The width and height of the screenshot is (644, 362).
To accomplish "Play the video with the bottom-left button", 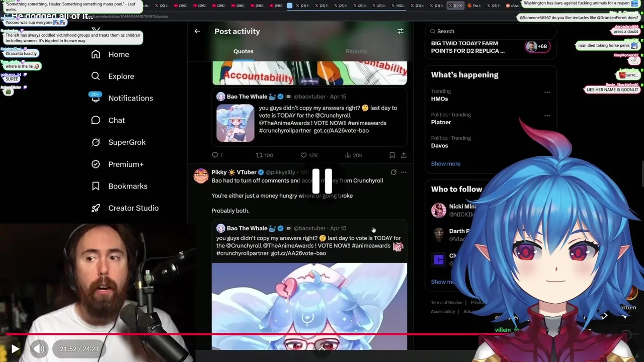I will tap(15, 349).
